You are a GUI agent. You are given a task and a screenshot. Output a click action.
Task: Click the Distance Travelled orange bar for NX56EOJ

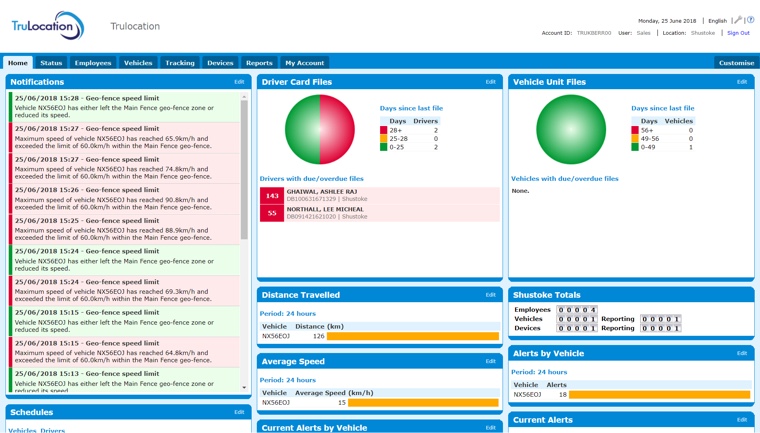pos(412,337)
